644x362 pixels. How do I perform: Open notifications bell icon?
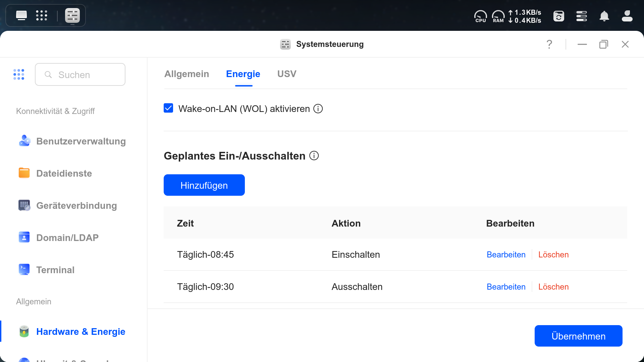[x=604, y=16]
